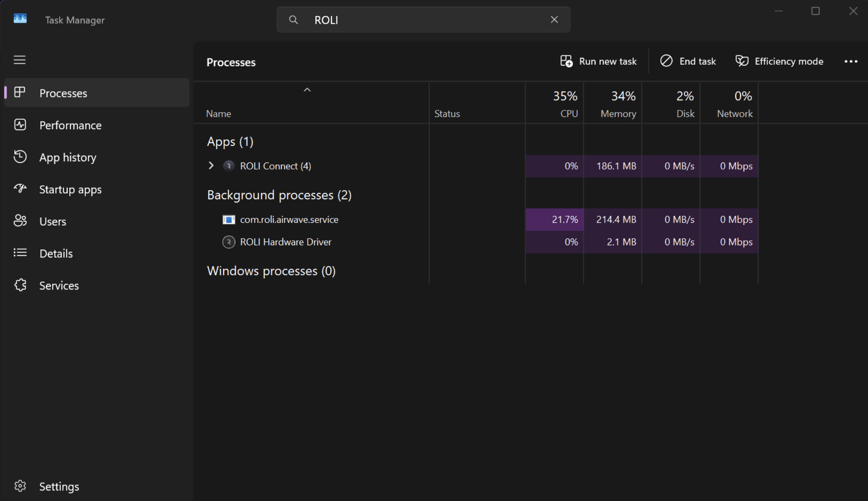Click the End task button

[688, 62]
